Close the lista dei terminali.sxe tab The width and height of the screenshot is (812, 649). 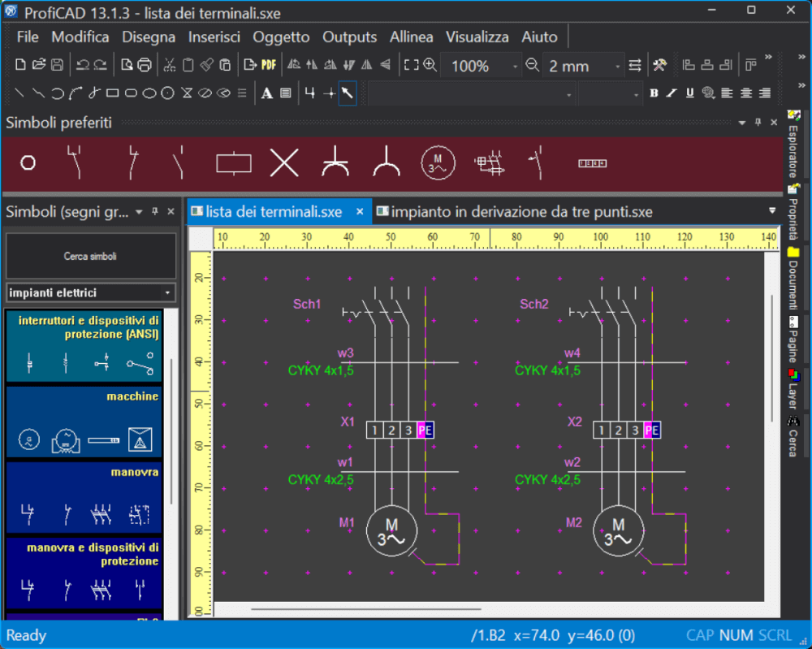click(x=360, y=211)
